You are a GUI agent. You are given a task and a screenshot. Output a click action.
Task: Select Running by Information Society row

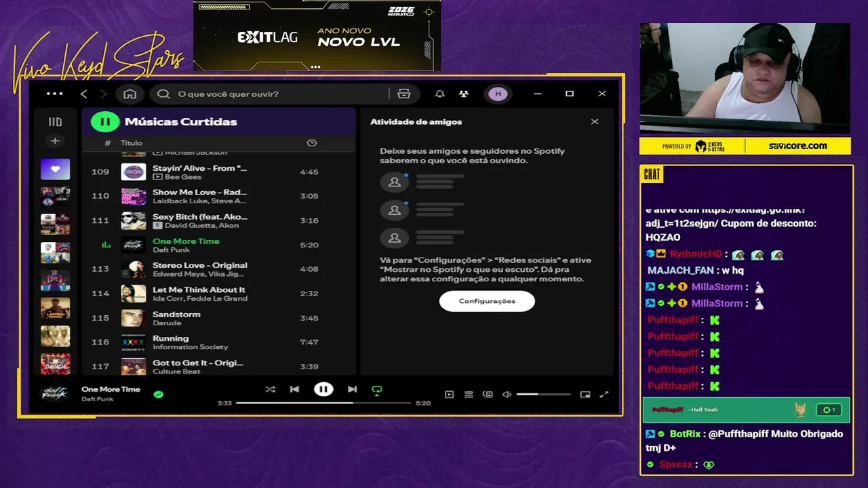point(218,342)
